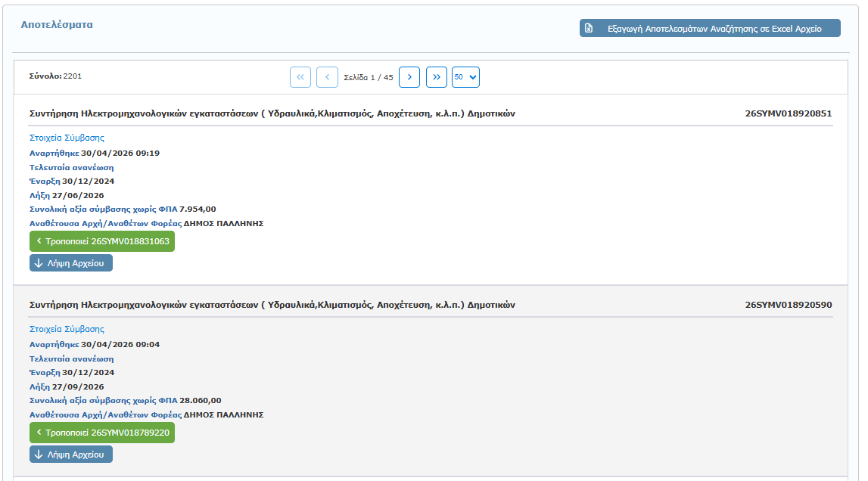868x481 pixels.
Task: Click the Excel file icon in export button
Action: pos(589,28)
